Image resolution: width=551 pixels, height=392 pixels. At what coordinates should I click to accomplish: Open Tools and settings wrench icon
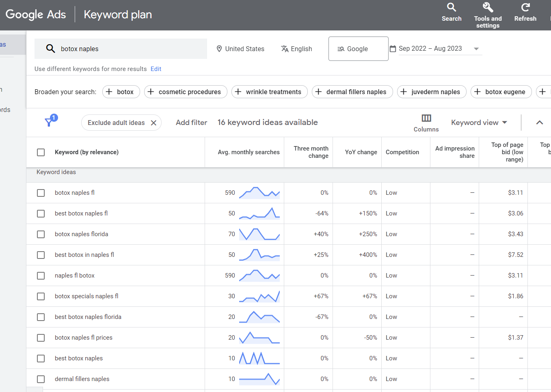pyautogui.click(x=488, y=7)
